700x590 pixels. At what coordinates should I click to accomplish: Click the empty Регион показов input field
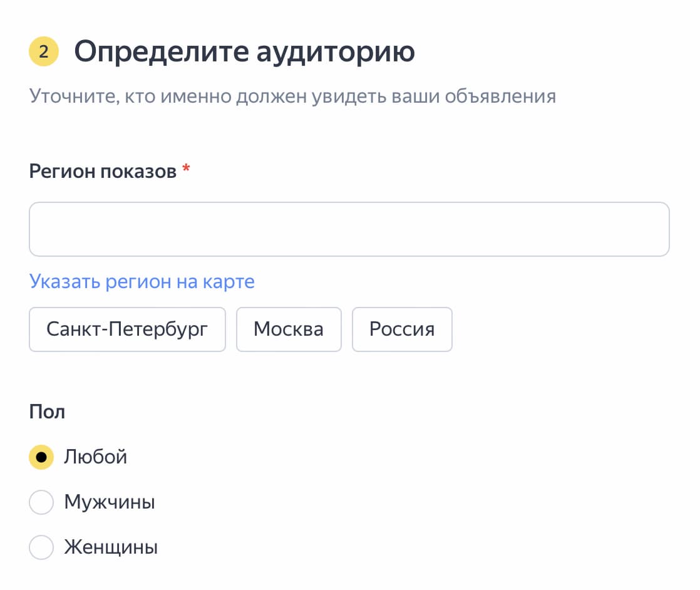349,229
